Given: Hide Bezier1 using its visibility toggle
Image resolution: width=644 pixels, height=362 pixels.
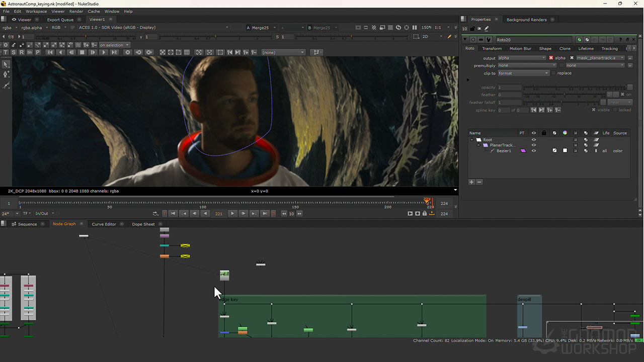Looking at the screenshot, I should pyautogui.click(x=534, y=150).
